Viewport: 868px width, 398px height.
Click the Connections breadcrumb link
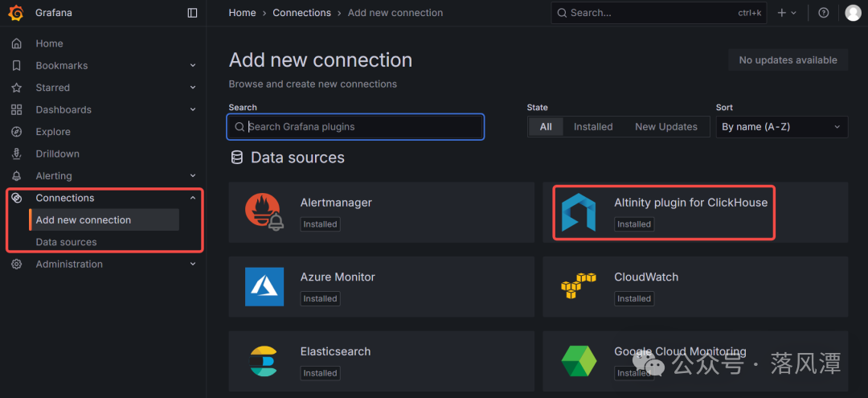pyautogui.click(x=301, y=13)
